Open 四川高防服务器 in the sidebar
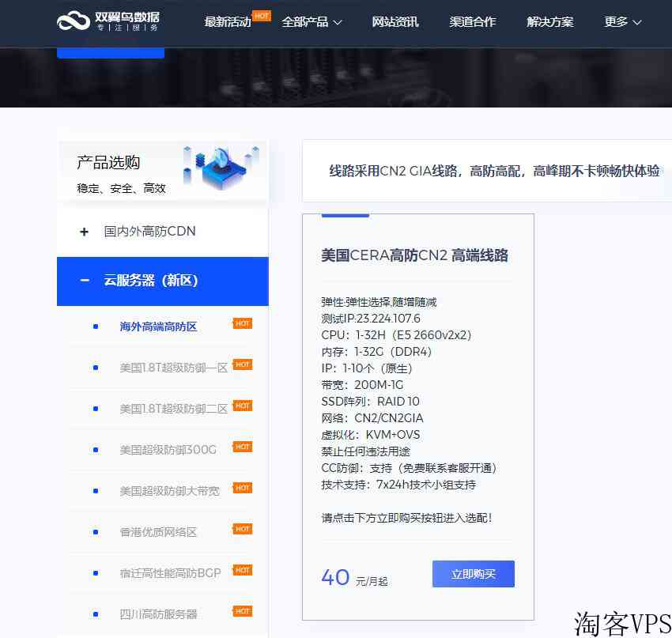Viewport: 672px width, 638px height. pyautogui.click(x=158, y=614)
